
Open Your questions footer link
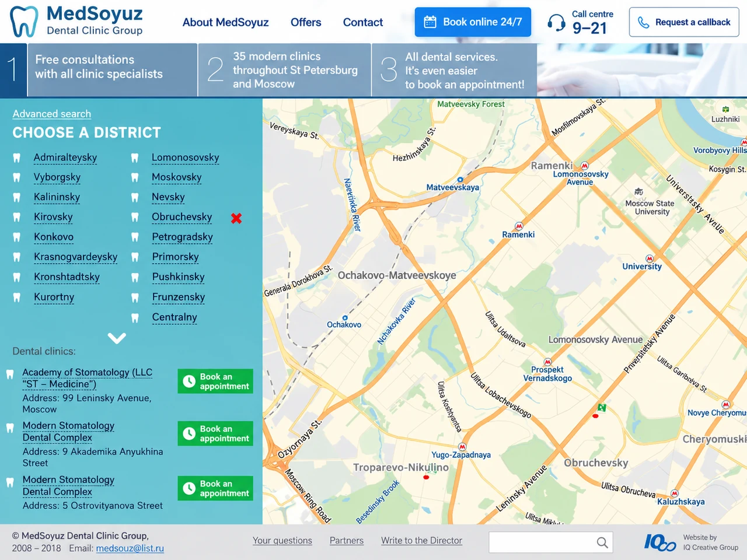point(282,541)
